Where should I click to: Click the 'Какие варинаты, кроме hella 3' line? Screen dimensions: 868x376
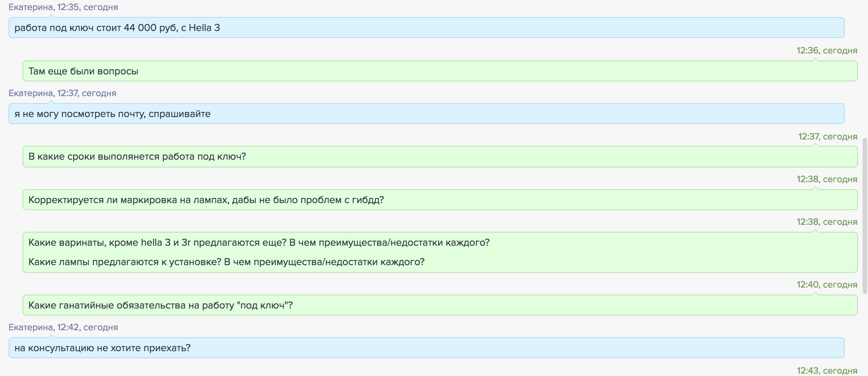point(259,243)
